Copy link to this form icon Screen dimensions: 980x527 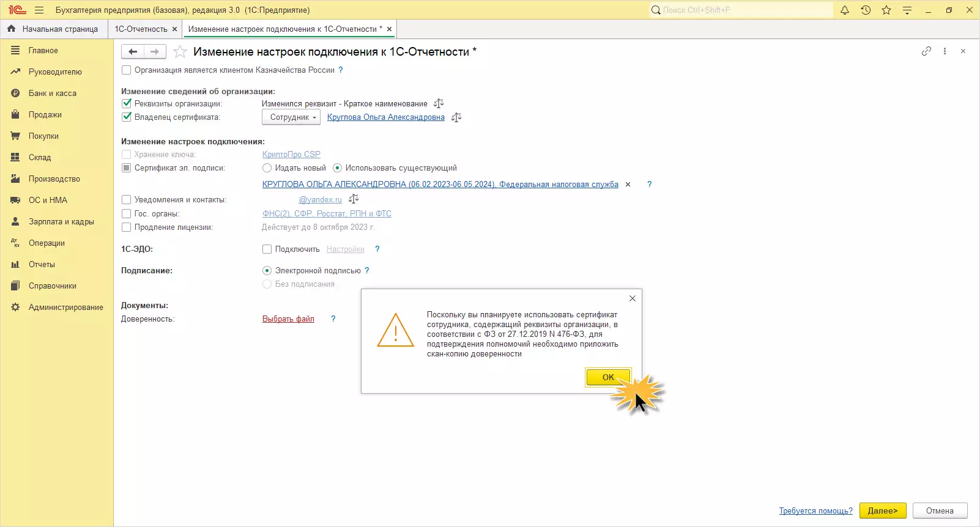click(926, 51)
